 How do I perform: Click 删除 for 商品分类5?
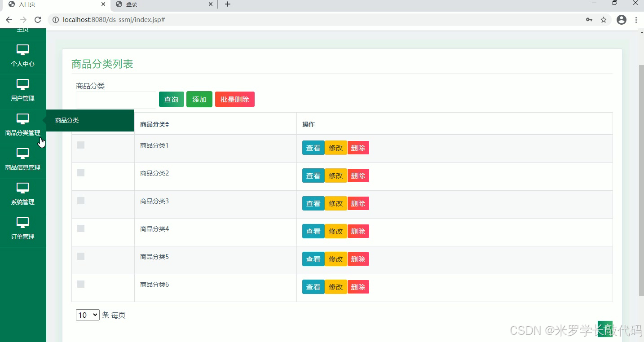[x=358, y=259]
